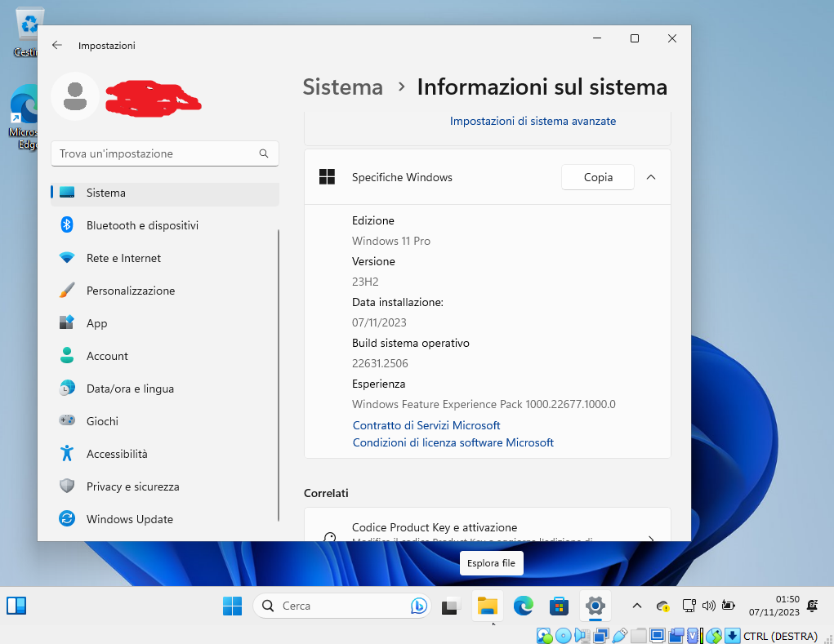Image resolution: width=834 pixels, height=644 pixels.
Task: Open Microsoft Store from the taskbar
Action: (559, 606)
